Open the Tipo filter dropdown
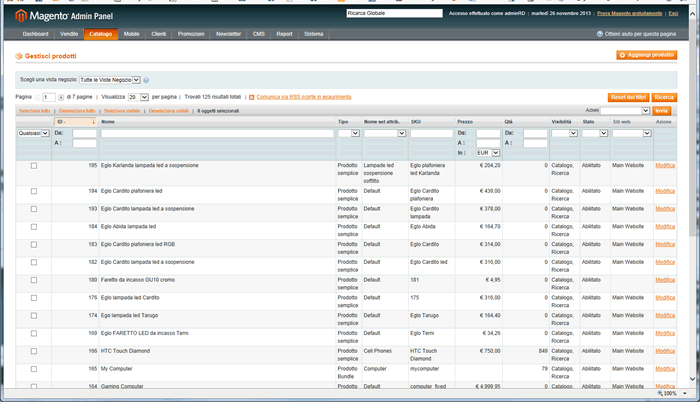Screen dimensions: 700x402 pyautogui.click(x=349, y=134)
